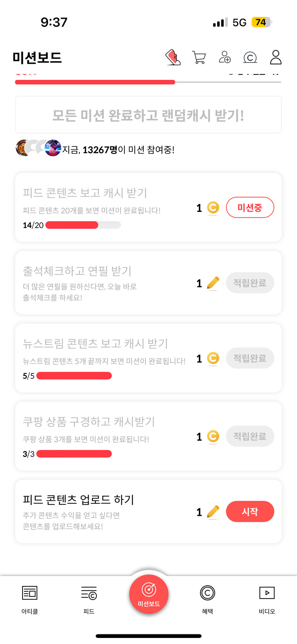Switch to the 피드 tab
297x644 pixels.
pyautogui.click(x=89, y=598)
